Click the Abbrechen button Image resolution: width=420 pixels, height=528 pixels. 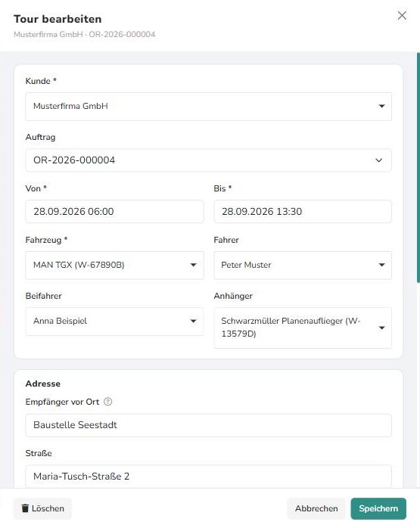pos(316,508)
